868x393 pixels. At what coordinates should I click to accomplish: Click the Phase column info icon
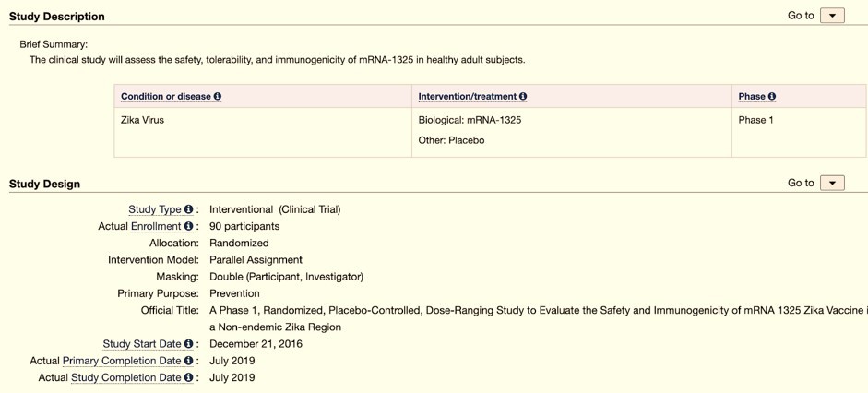click(x=772, y=97)
